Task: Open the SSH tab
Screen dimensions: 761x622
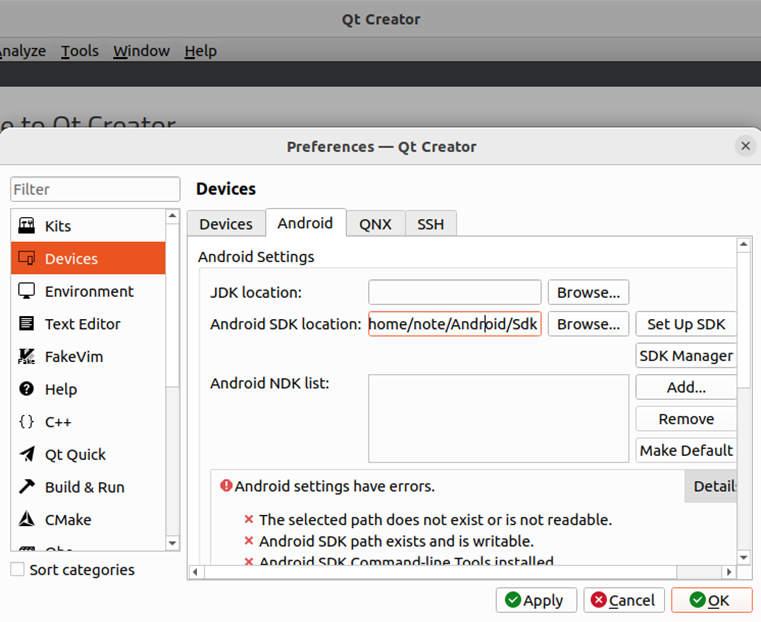Action: tap(430, 224)
